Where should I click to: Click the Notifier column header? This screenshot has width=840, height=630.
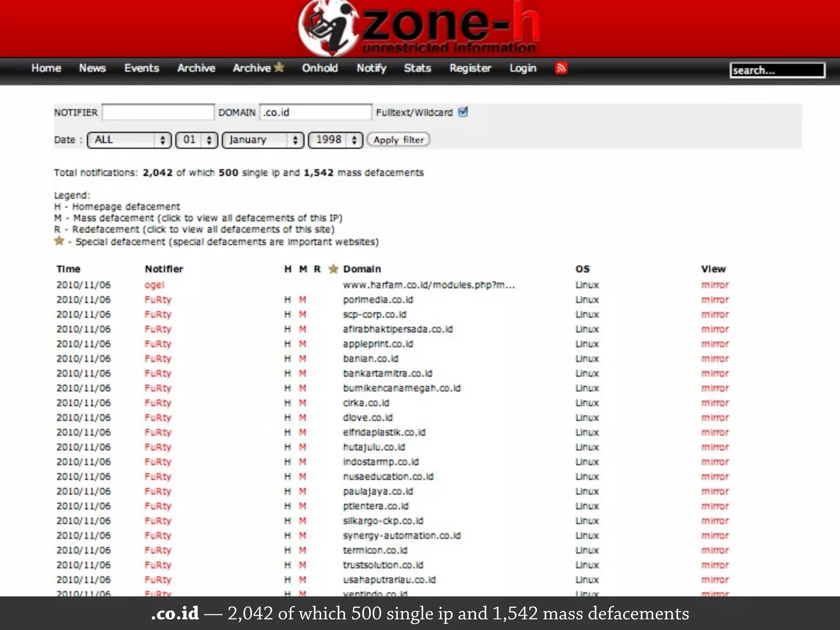(164, 269)
